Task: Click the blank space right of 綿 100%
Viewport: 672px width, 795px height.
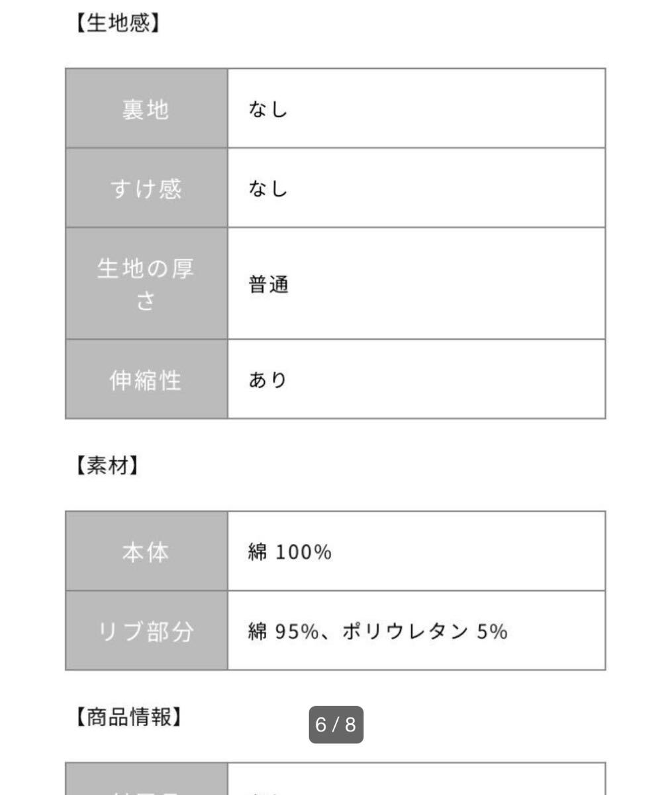Action: coord(463,552)
